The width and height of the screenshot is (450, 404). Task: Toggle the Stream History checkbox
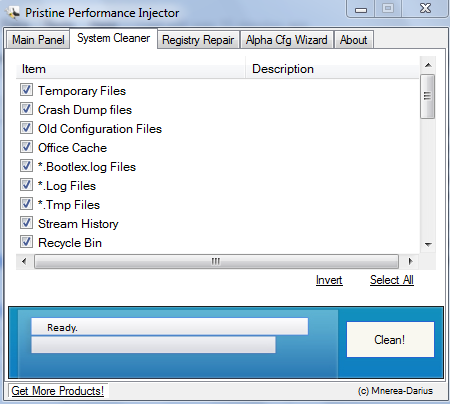pos(26,223)
